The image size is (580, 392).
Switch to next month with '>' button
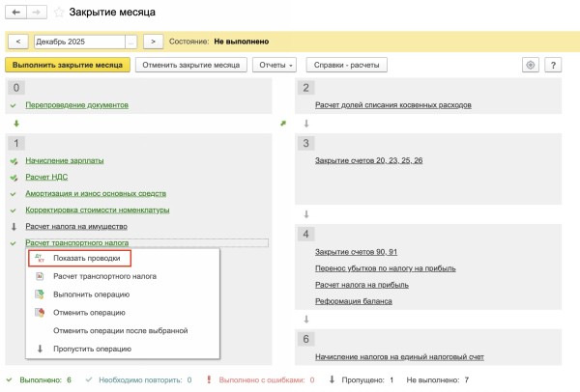153,42
